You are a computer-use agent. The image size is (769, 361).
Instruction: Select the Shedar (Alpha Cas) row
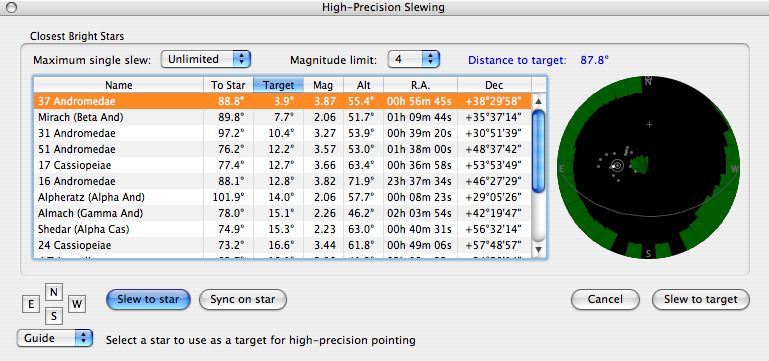[x=282, y=229]
